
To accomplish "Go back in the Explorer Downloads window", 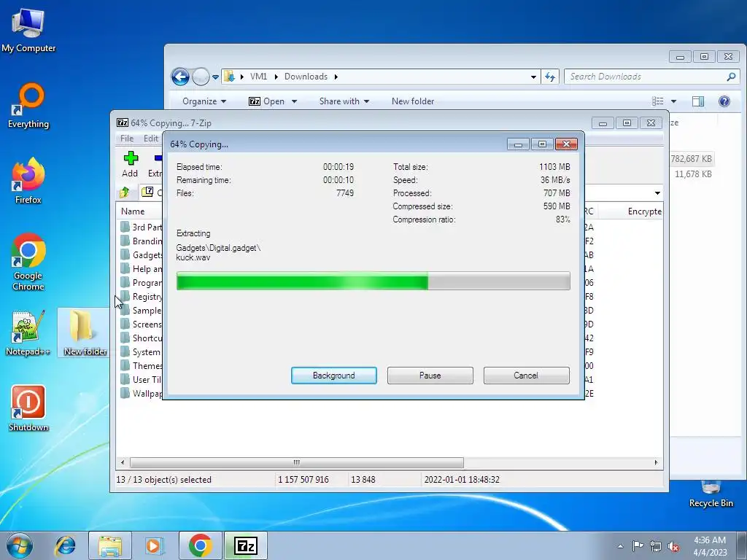I will click(181, 77).
